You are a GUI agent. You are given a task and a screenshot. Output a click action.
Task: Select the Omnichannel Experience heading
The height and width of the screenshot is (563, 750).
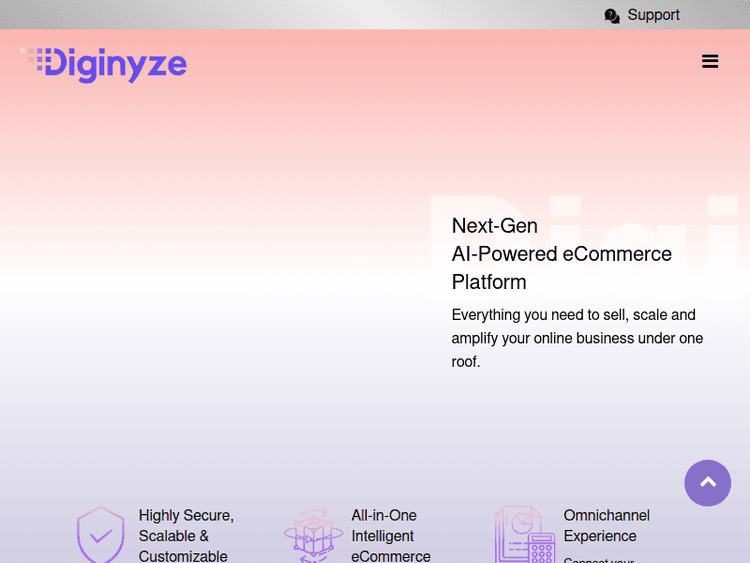pos(606,526)
